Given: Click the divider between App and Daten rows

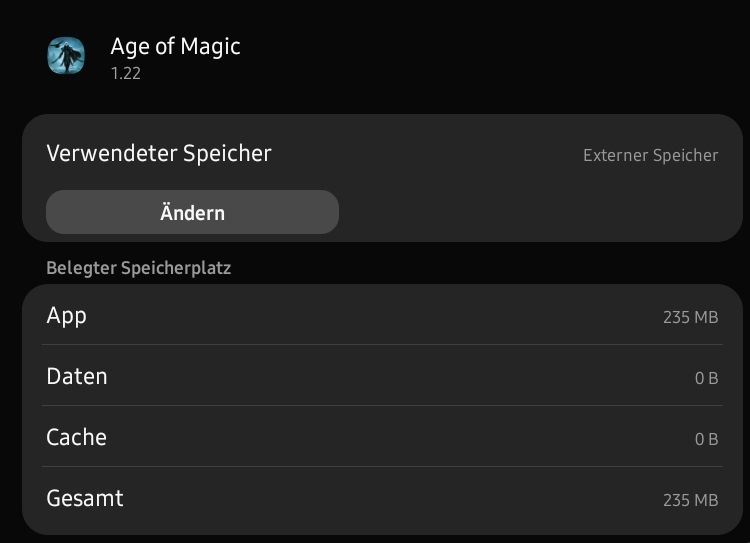Looking at the screenshot, I should click(x=382, y=344).
